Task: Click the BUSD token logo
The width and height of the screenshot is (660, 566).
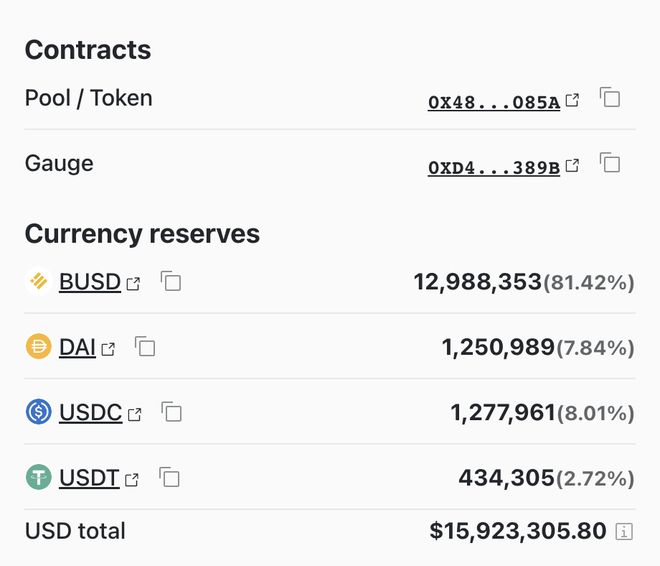Action: [x=38, y=282]
